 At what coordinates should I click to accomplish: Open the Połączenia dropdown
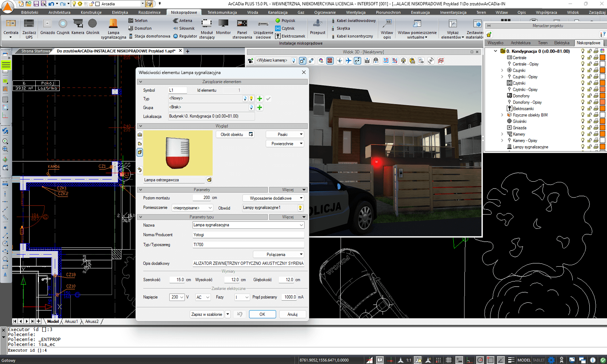pos(278,254)
